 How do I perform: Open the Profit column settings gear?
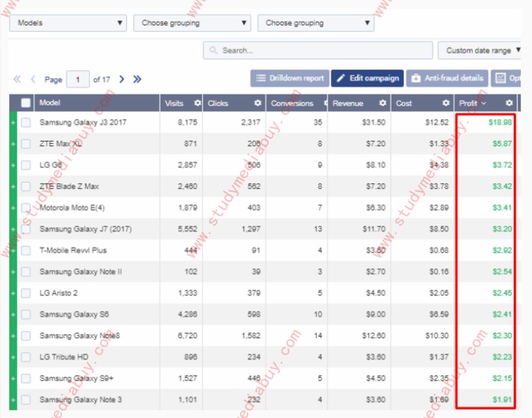[509, 103]
